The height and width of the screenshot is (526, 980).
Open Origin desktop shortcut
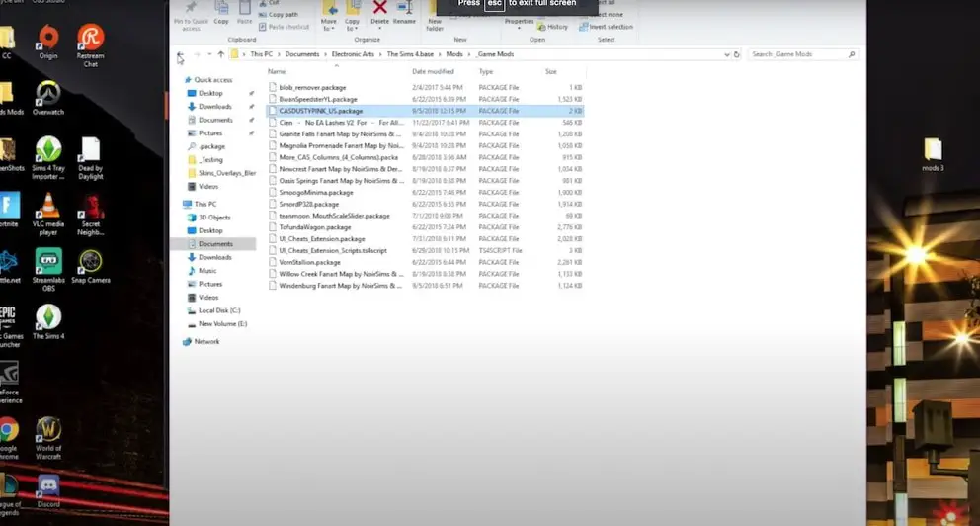click(48, 42)
